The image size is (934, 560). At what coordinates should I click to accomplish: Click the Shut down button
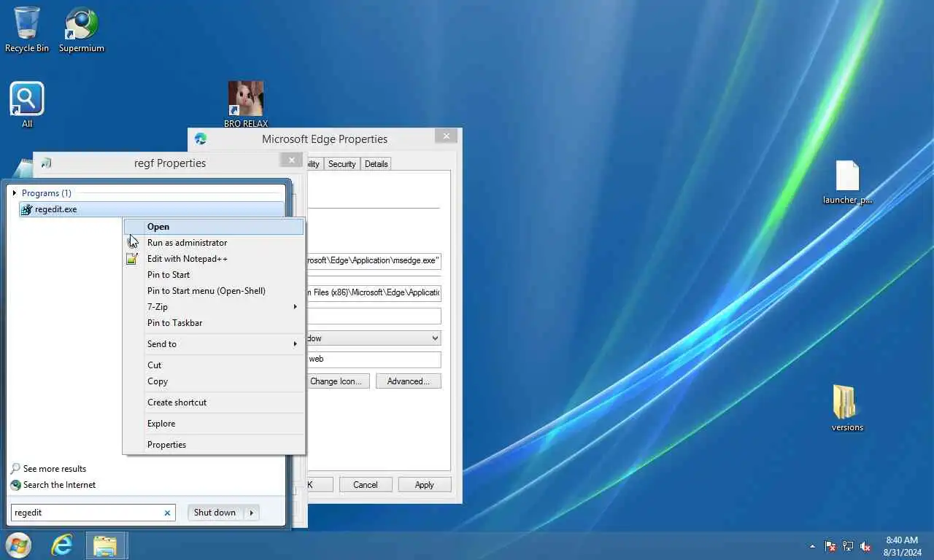coord(215,513)
